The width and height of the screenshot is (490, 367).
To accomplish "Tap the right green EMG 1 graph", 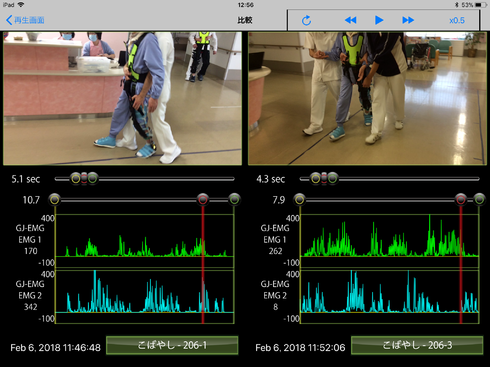I will [x=389, y=241].
